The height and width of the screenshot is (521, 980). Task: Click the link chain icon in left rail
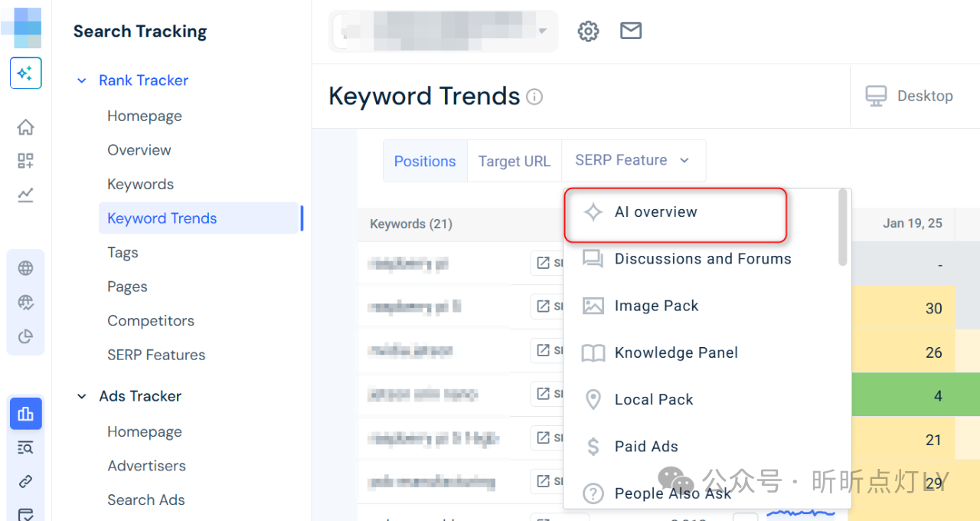pos(25,481)
